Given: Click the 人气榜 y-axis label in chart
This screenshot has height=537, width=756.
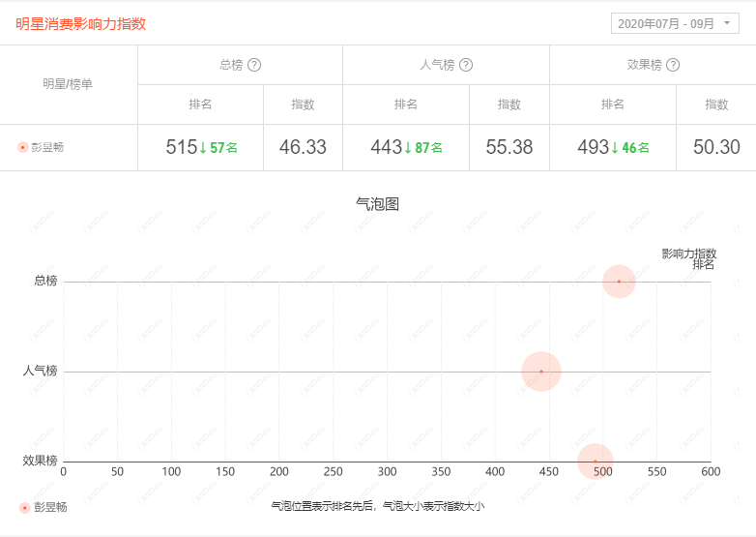Looking at the screenshot, I should [x=40, y=371].
